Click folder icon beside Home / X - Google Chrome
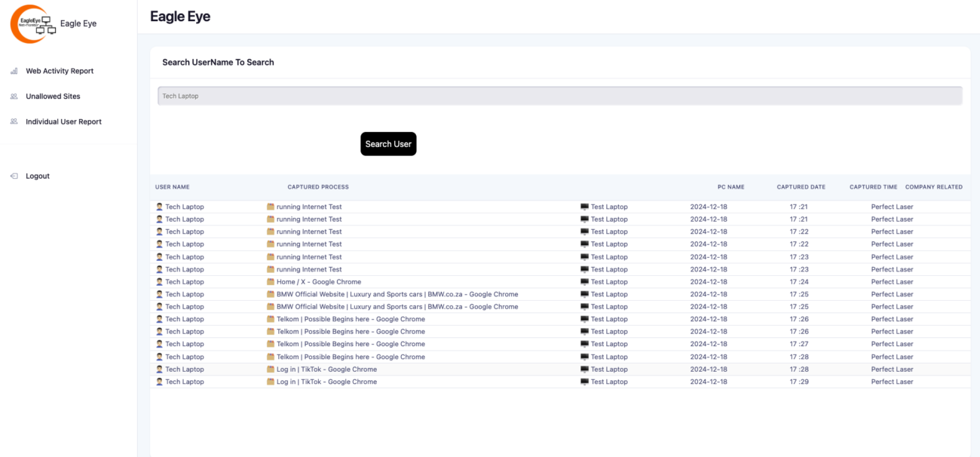 tap(271, 282)
